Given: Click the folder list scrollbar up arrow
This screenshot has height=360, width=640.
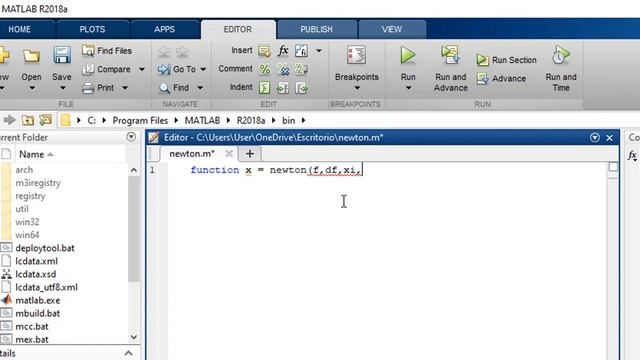Looking at the screenshot, I should tap(134, 170).
